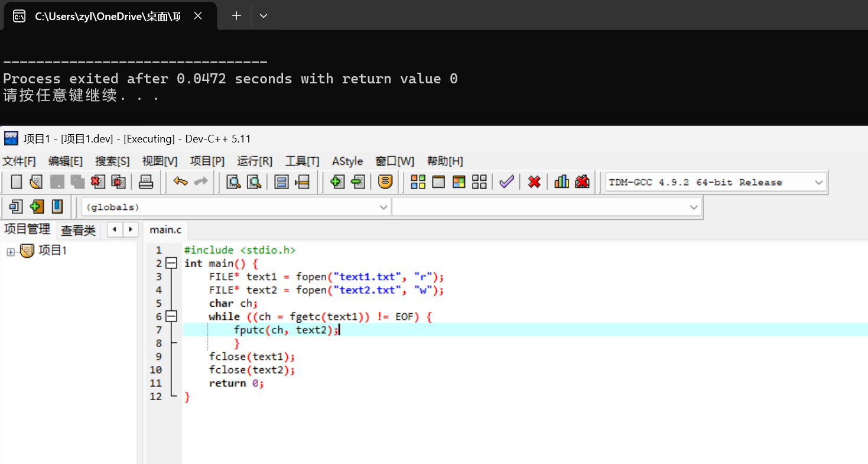Image resolution: width=868 pixels, height=464 pixels.
Task: Click Remove from project green minus icon
Action: click(x=358, y=182)
